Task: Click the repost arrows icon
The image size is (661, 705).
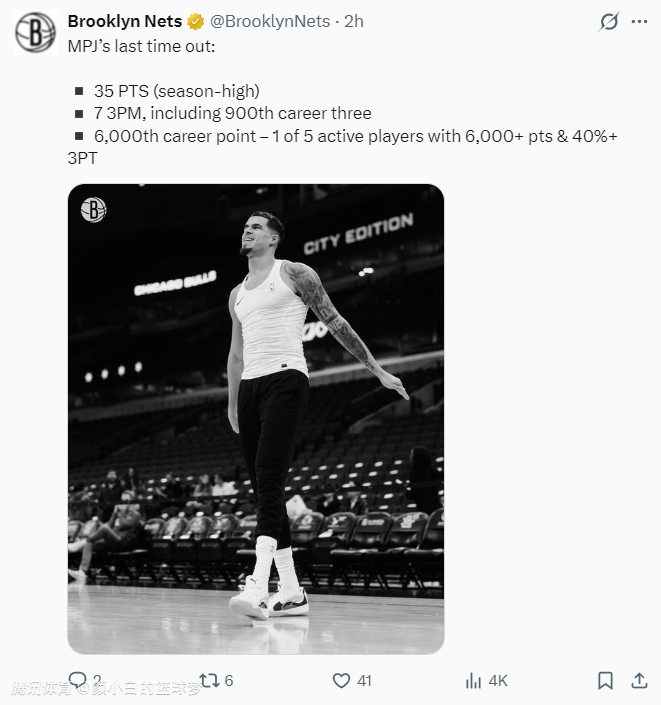Action: tap(209, 681)
